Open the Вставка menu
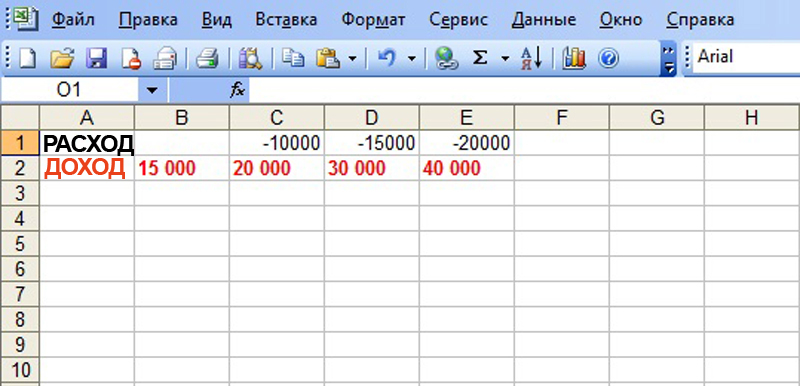 [286, 19]
